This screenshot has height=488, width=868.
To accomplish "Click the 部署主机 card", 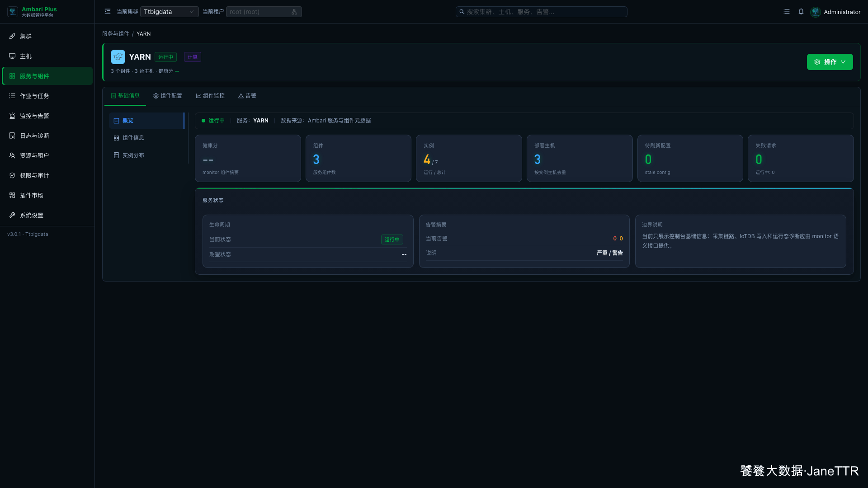I will point(580,158).
